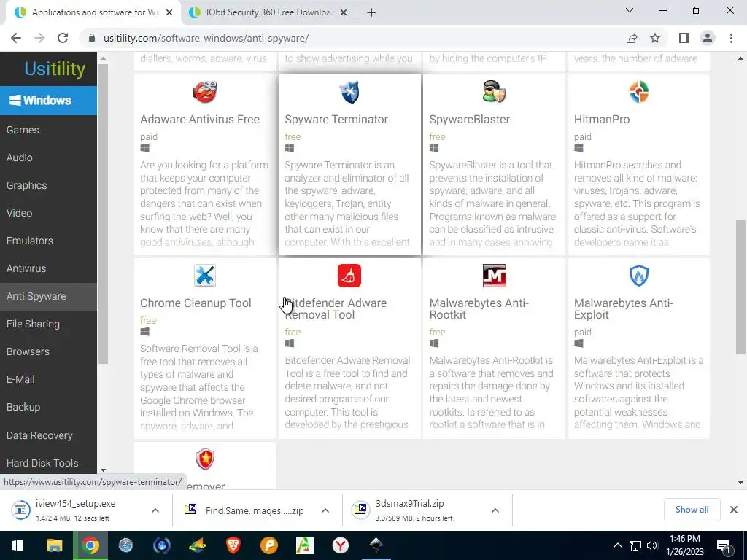Open the Backup category

(23, 407)
